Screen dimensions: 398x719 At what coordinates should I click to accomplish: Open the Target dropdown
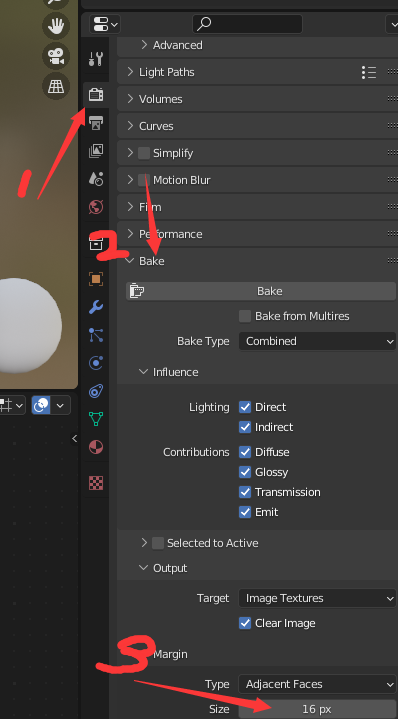[x=317, y=598]
